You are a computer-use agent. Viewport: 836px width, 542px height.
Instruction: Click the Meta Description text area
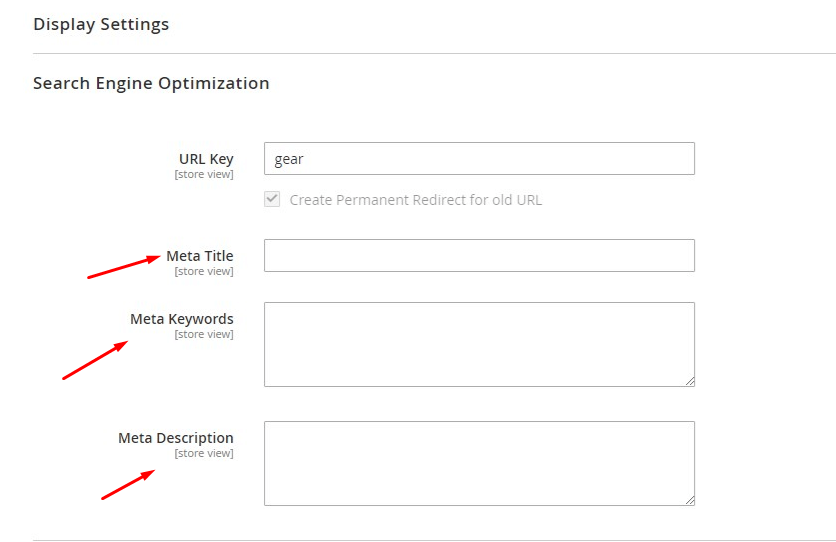pyautogui.click(x=479, y=463)
